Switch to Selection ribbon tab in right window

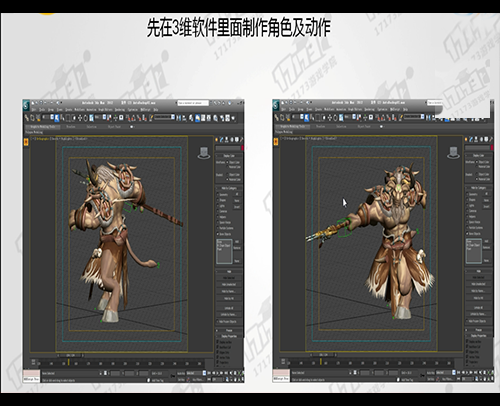click(x=341, y=127)
